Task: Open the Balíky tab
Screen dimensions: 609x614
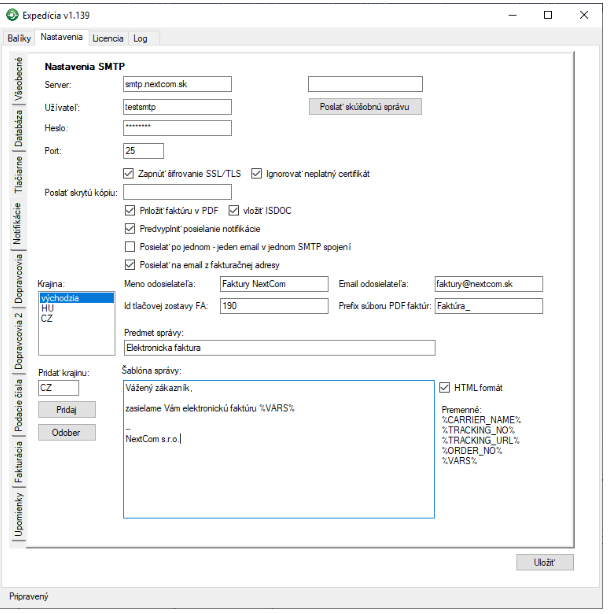Action: point(19,38)
